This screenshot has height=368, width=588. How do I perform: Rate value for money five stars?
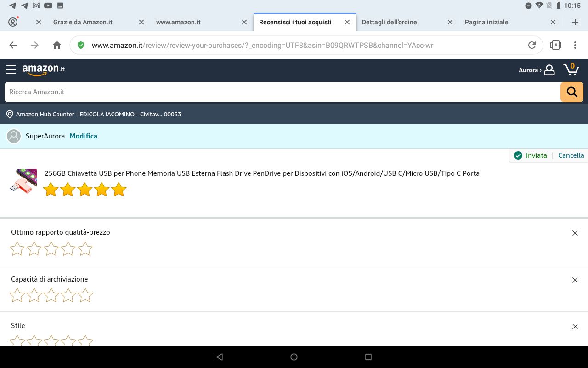pos(85,249)
